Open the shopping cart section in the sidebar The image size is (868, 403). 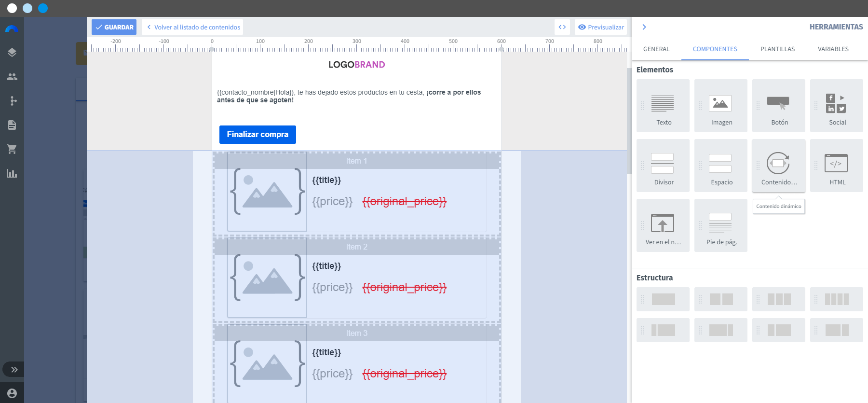coord(12,149)
